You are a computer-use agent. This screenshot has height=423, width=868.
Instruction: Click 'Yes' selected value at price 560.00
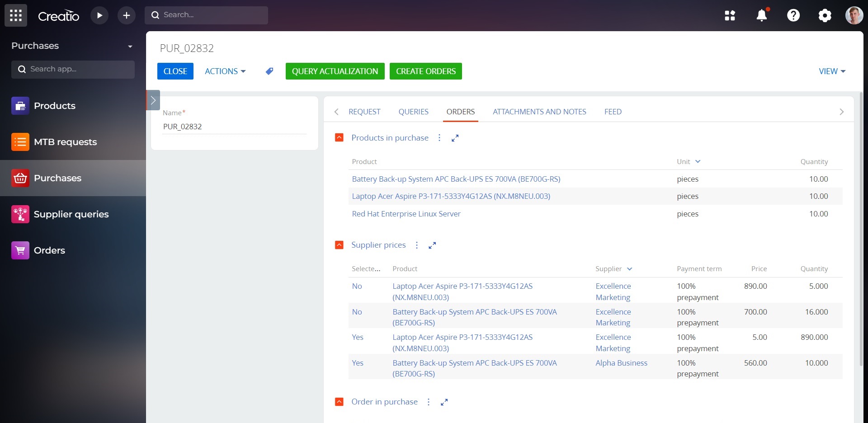357,363
